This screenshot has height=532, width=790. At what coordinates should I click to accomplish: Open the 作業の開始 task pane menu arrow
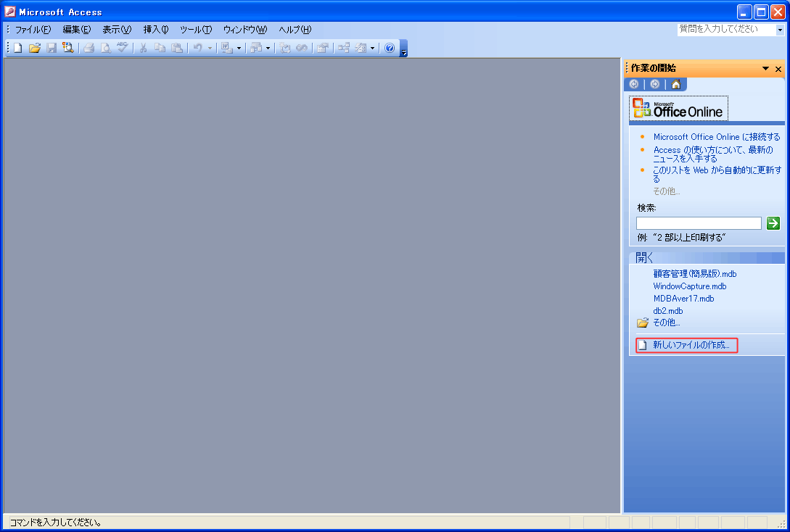point(765,68)
